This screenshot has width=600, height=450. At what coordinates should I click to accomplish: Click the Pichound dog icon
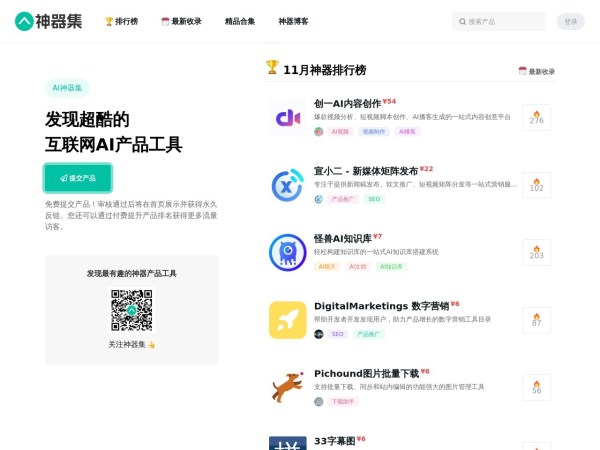pos(287,387)
